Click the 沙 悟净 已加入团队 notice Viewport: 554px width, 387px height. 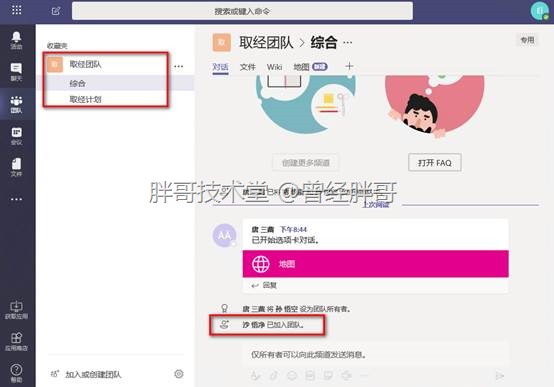(x=273, y=324)
